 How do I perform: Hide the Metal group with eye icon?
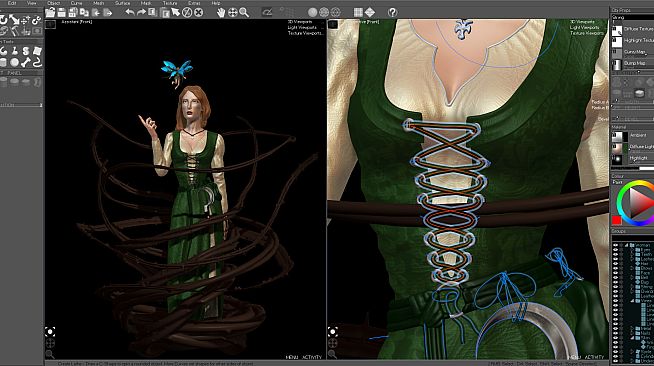(615, 328)
